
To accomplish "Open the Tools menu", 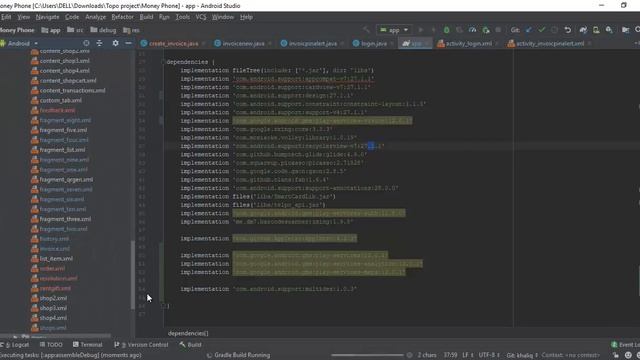I will point(182,17).
